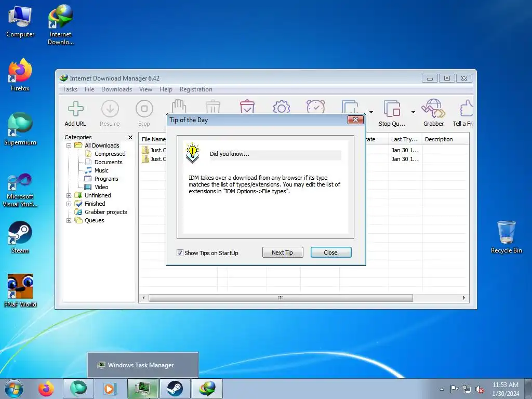Screen dimensions: 532x399
Task: Select Internet Download Manager desktop shortcut
Action: click(60, 25)
